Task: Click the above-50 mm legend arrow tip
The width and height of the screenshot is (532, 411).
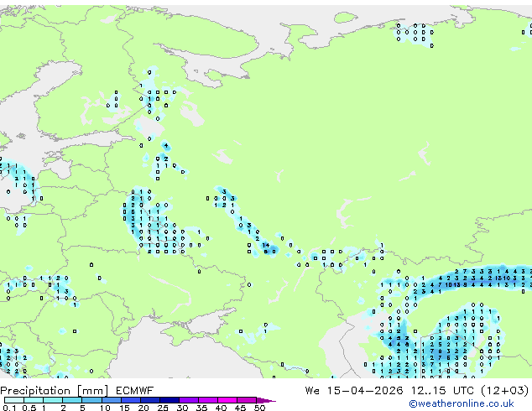Action: [x=266, y=400]
